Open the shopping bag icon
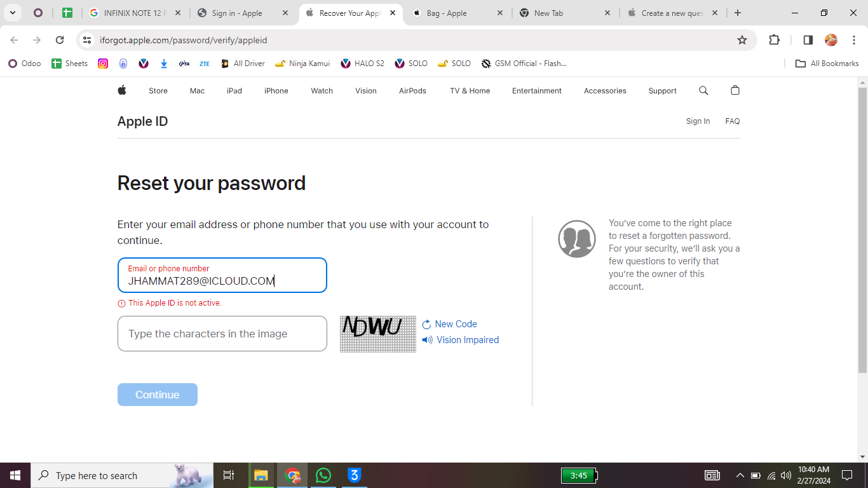The image size is (868, 488). click(735, 90)
